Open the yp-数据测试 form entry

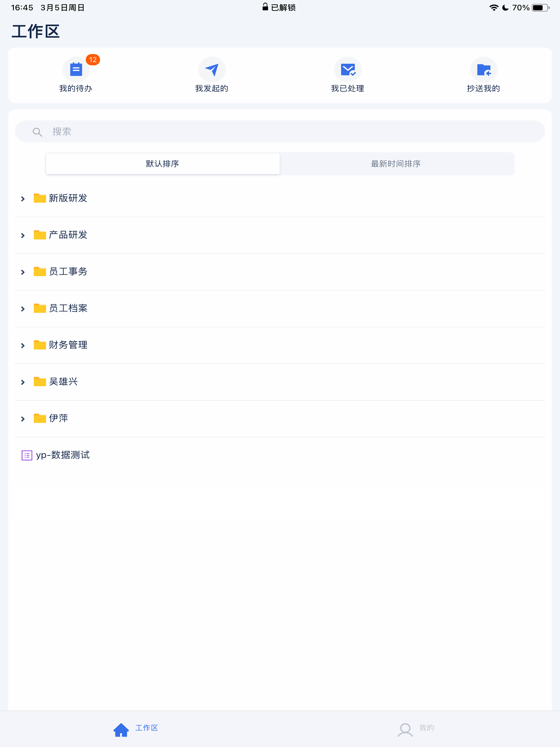pos(63,455)
